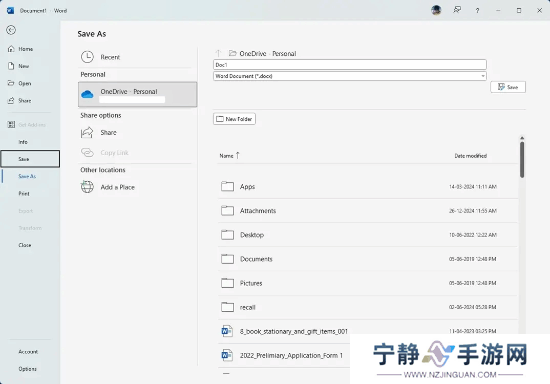The image size is (550, 384).
Task: Open Account settings page
Action: 28,352
